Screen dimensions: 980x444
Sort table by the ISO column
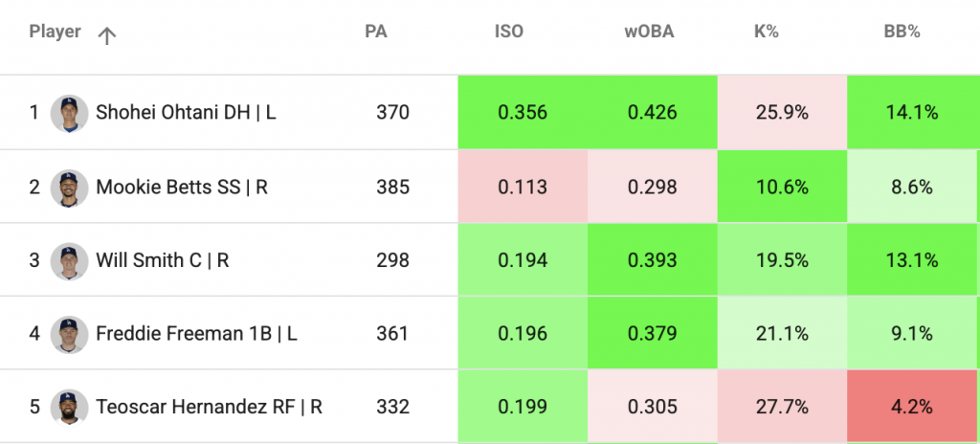[509, 32]
